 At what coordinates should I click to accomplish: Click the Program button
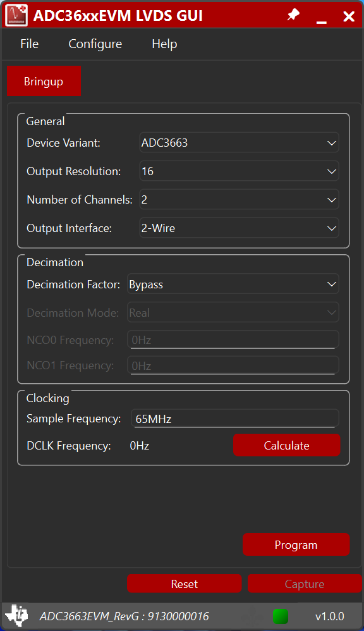pos(296,544)
